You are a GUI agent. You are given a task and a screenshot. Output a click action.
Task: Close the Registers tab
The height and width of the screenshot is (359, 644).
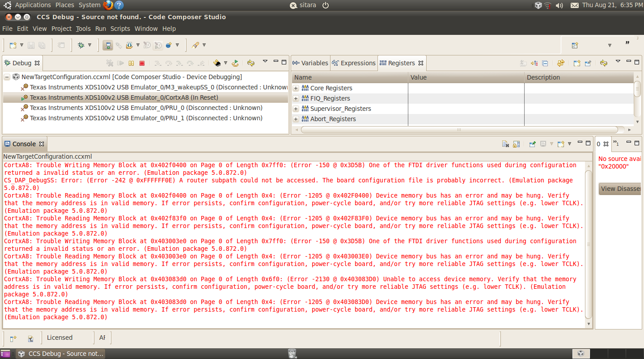pos(421,63)
